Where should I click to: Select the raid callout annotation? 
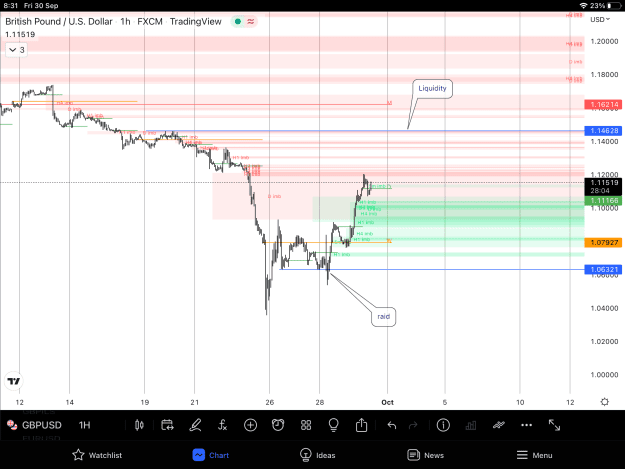coord(383,317)
